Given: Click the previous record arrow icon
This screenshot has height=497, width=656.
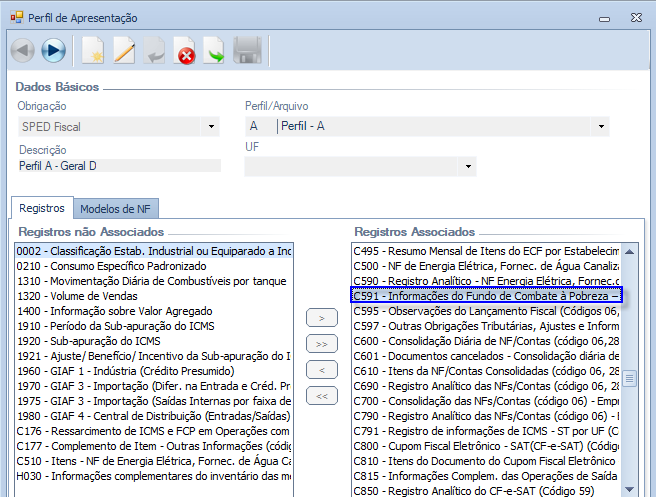Looking at the screenshot, I should coord(23,50).
